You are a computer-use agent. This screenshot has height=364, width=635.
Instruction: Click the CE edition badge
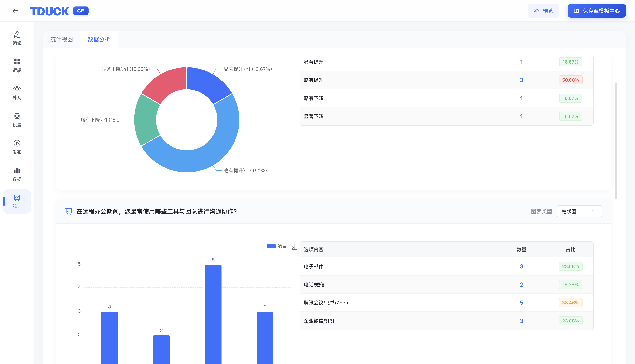81,11
